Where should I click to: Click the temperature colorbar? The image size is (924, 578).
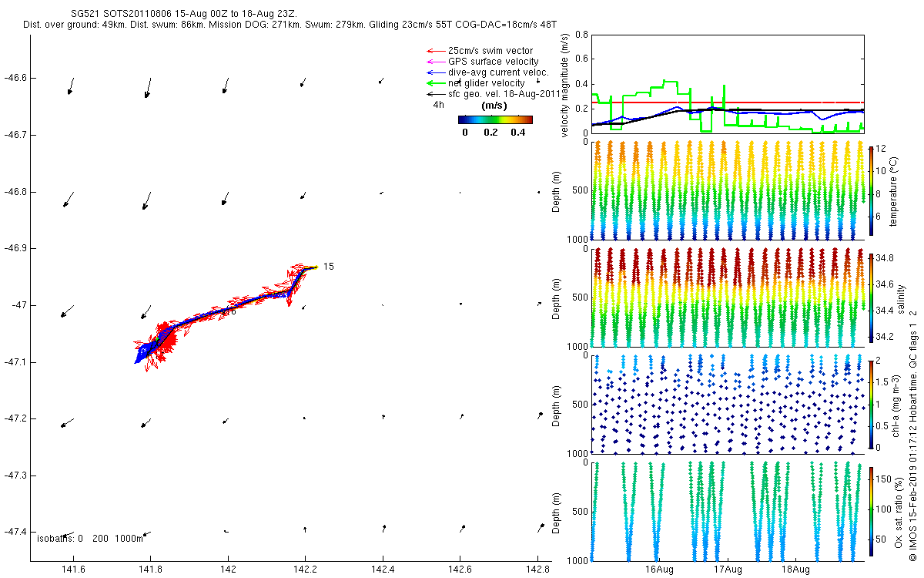point(871,190)
